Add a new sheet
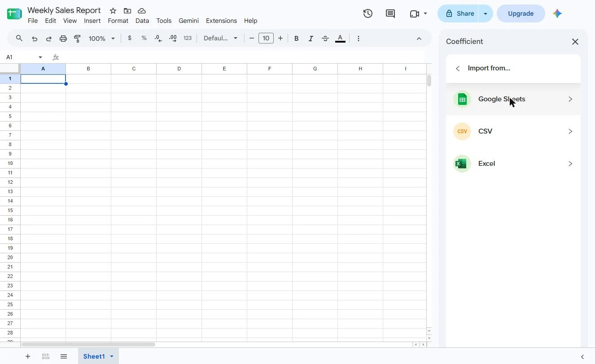The image size is (595, 364). (28, 356)
